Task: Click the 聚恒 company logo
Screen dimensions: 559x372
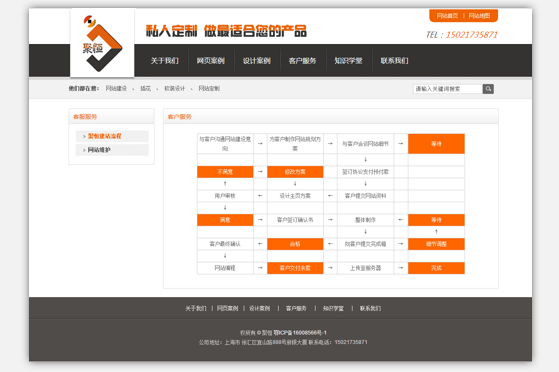Action: pos(102,43)
